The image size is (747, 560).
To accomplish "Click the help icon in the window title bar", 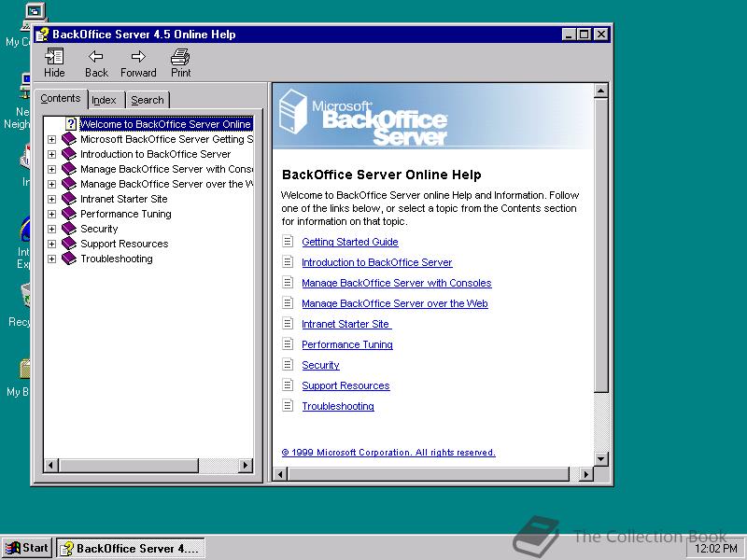I will click(42, 35).
